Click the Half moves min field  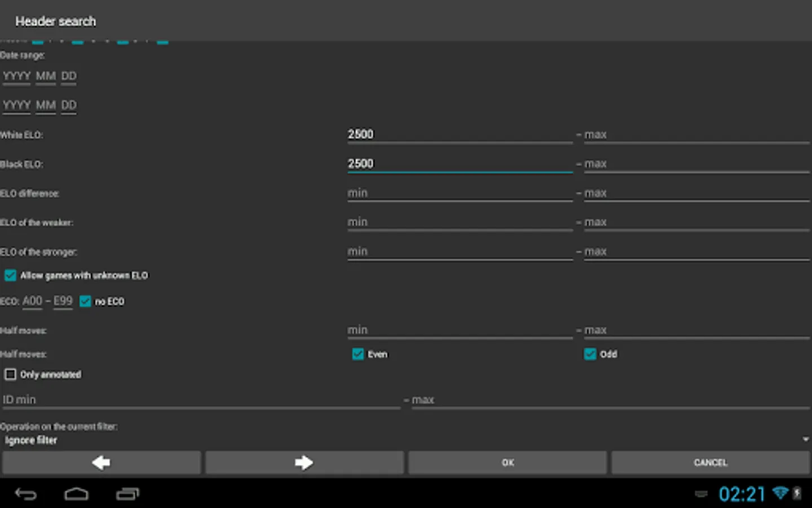[x=460, y=330]
